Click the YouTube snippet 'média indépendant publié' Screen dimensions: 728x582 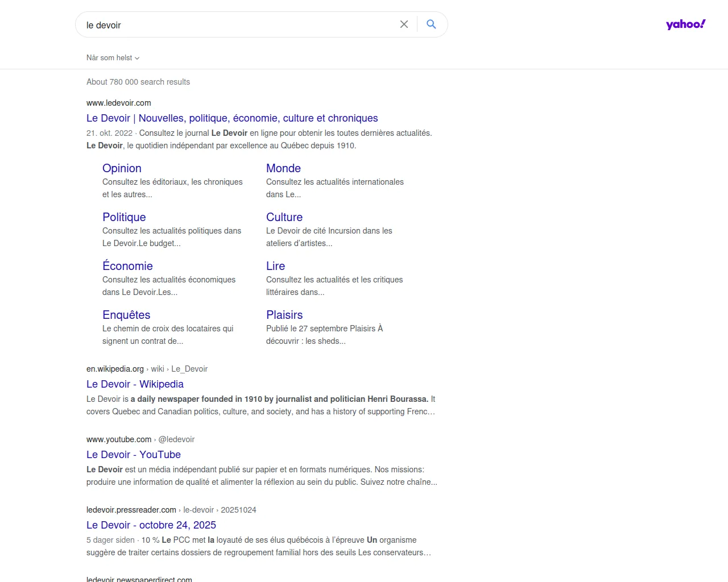coord(262,476)
